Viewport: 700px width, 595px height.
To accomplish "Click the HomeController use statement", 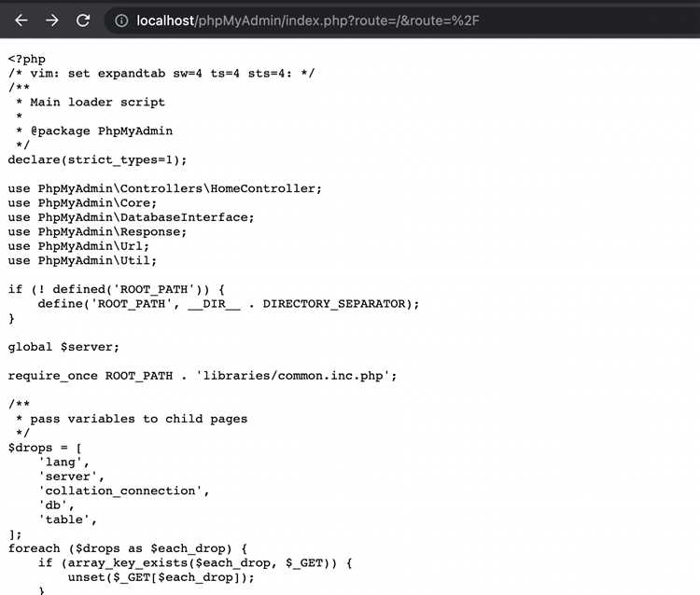I will [164, 188].
